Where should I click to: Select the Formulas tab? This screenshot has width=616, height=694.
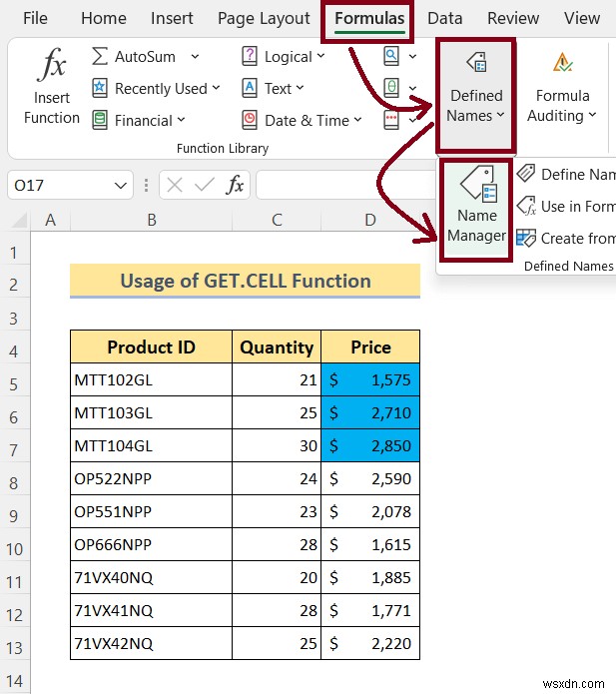[x=369, y=18]
